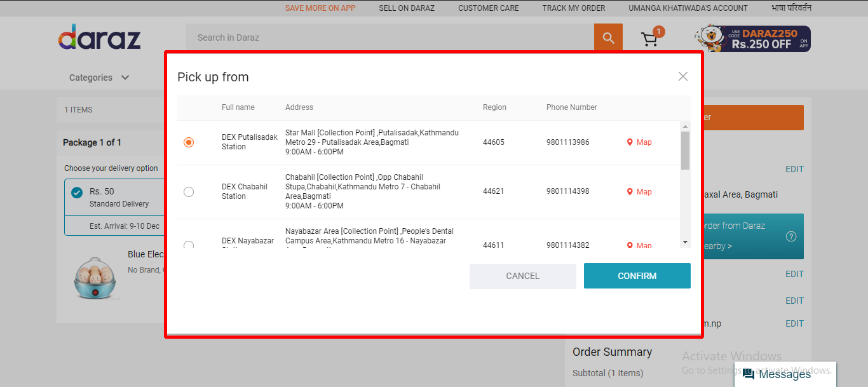Click region code 44605

pos(494,142)
